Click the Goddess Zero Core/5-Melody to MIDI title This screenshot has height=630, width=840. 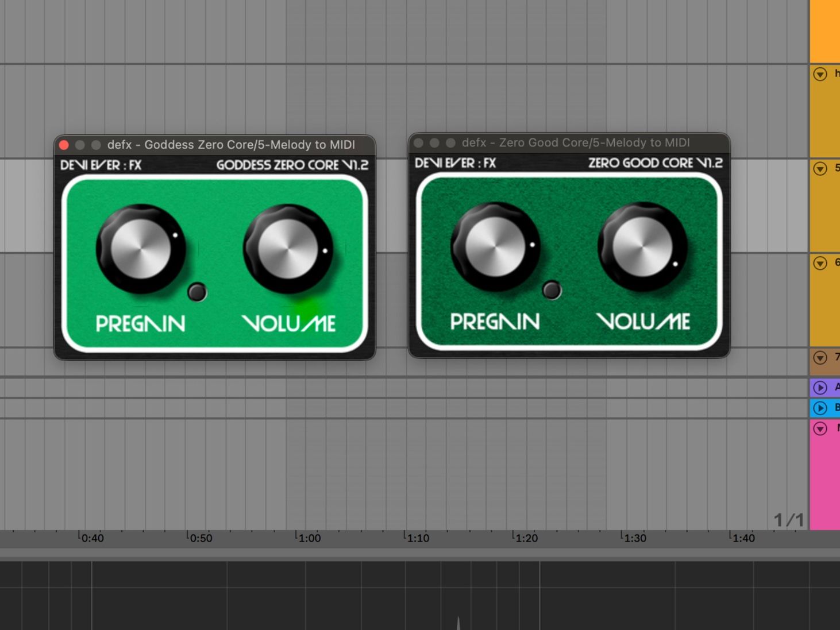(231, 145)
